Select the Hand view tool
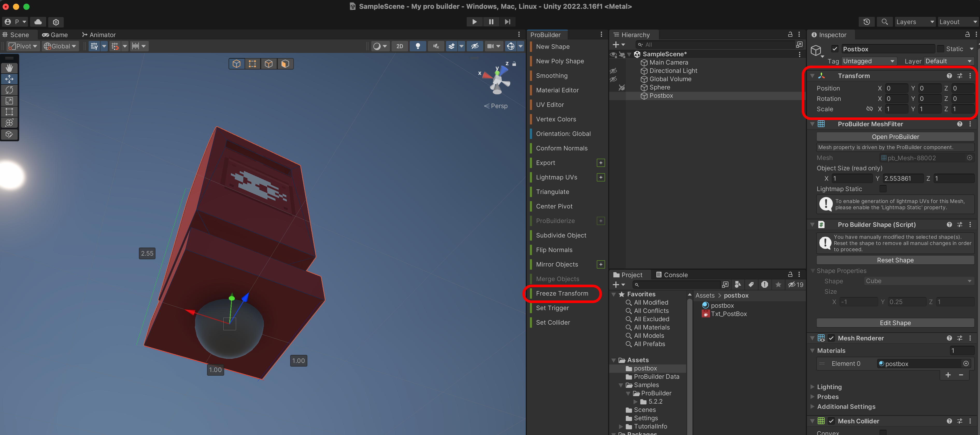The image size is (980, 435). [x=10, y=68]
